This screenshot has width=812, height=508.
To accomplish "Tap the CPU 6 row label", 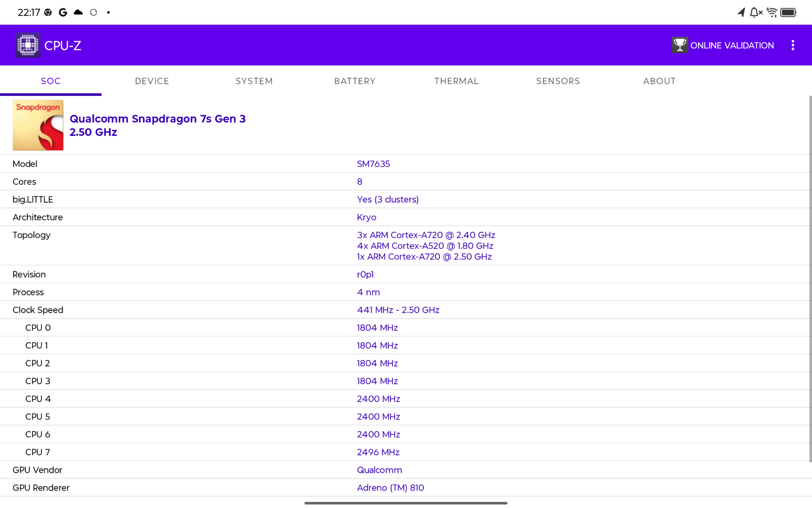I will point(38,435).
